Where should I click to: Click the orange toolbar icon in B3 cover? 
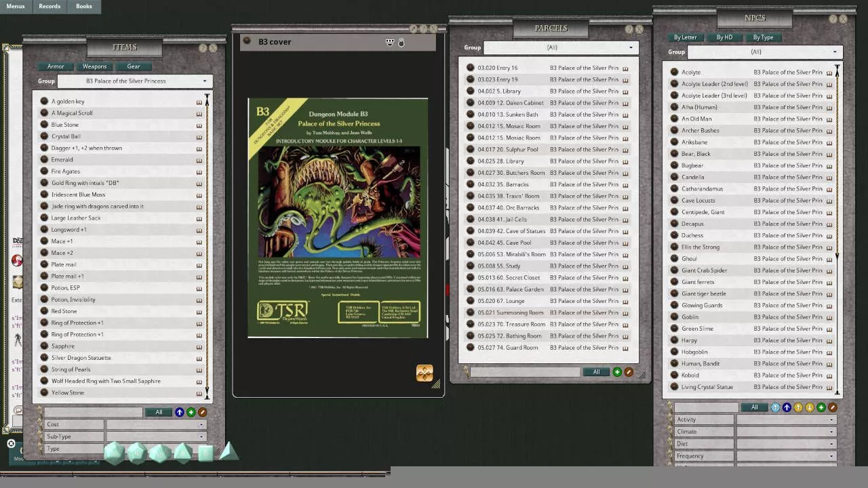coord(425,373)
